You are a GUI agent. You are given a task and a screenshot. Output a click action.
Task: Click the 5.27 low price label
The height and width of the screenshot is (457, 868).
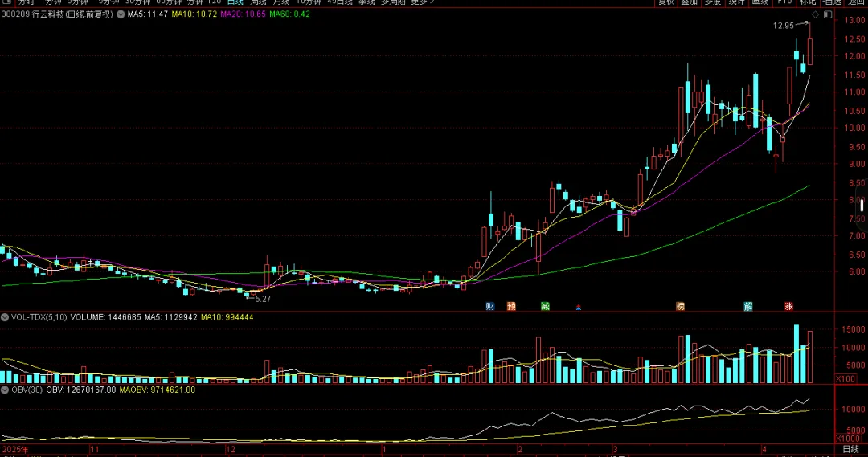[x=263, y=299]
